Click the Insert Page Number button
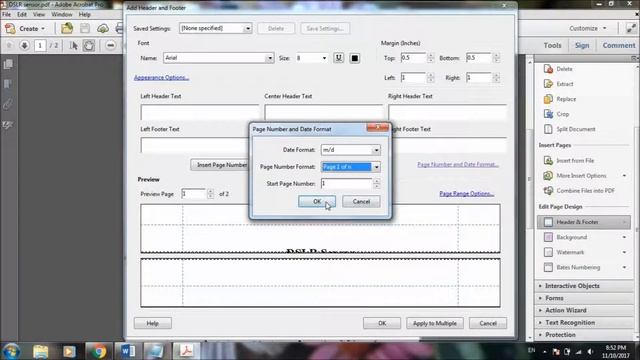Image resolution: width=640 pixels, height=360 pixels. click(220, 165)
